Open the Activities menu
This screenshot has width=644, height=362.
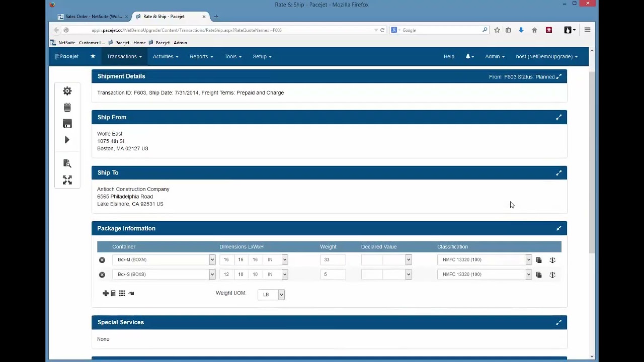(x=166, y=56)
